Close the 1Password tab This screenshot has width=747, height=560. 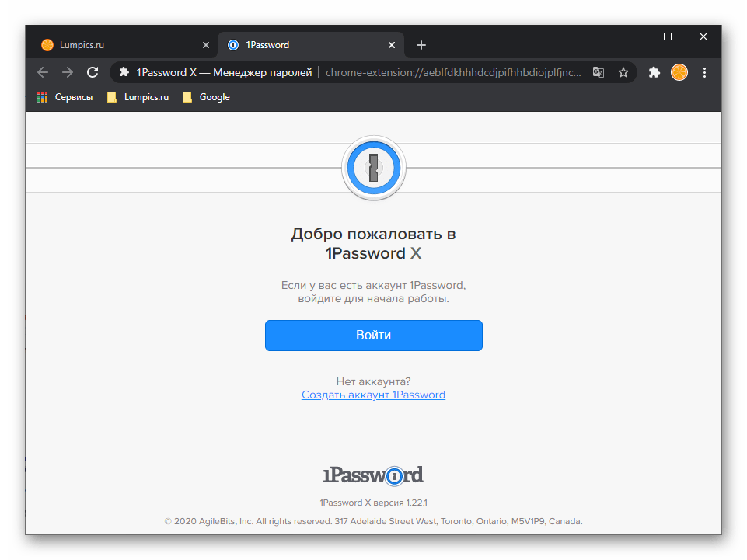pos(393,45)
